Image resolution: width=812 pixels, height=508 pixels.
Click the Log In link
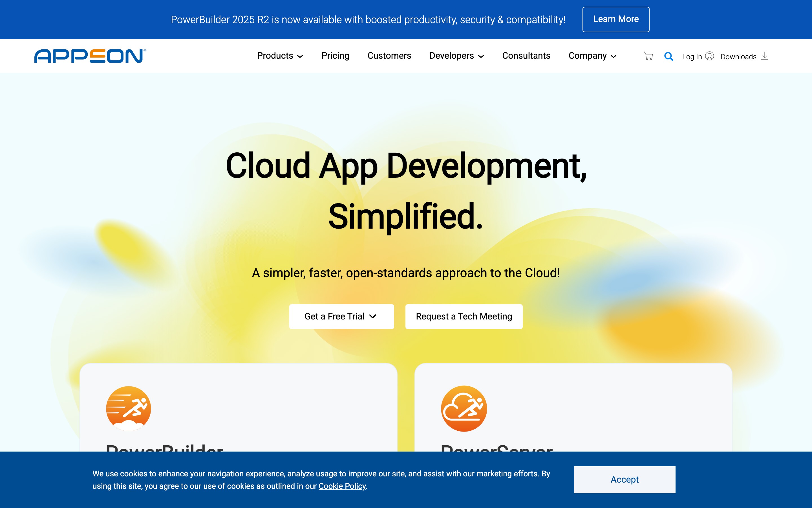coord(692,57)
